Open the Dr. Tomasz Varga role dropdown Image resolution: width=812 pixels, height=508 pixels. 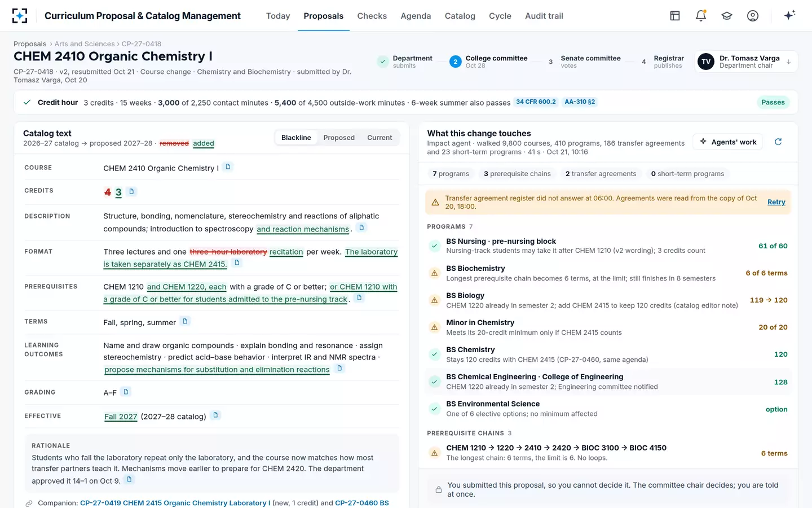point(745,62)
